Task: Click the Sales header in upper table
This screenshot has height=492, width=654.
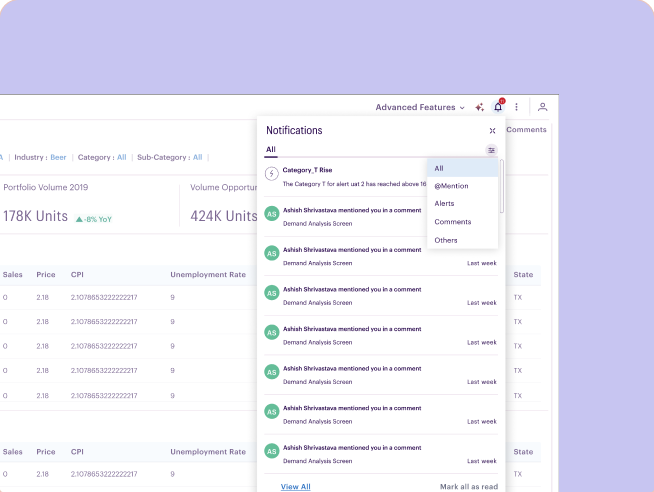Action: tap(13, 275)
